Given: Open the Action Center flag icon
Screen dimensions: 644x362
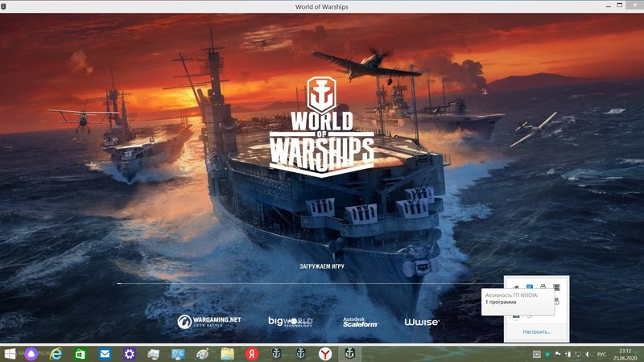Looking at the screenshot, I should pyautogui.click(x=558, y=354).
